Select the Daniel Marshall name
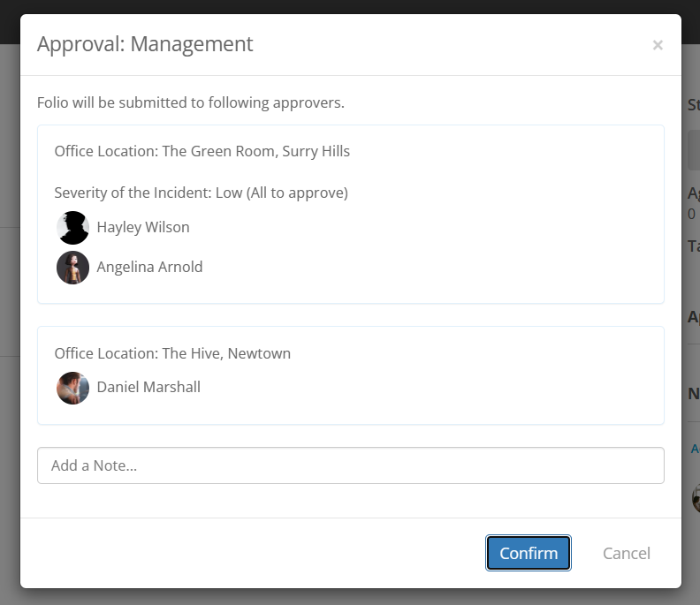The height and width of the screenshot is (605, 700). tap(148, 387)
